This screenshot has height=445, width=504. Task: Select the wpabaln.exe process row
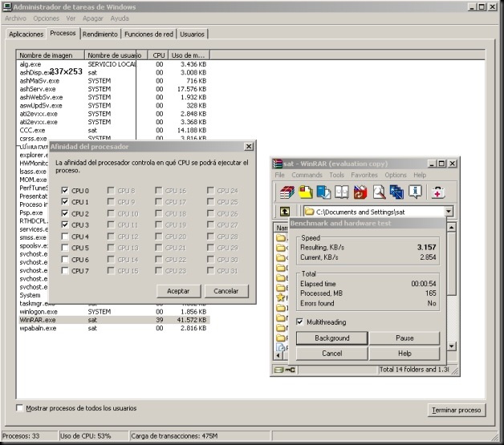point(114,328)
